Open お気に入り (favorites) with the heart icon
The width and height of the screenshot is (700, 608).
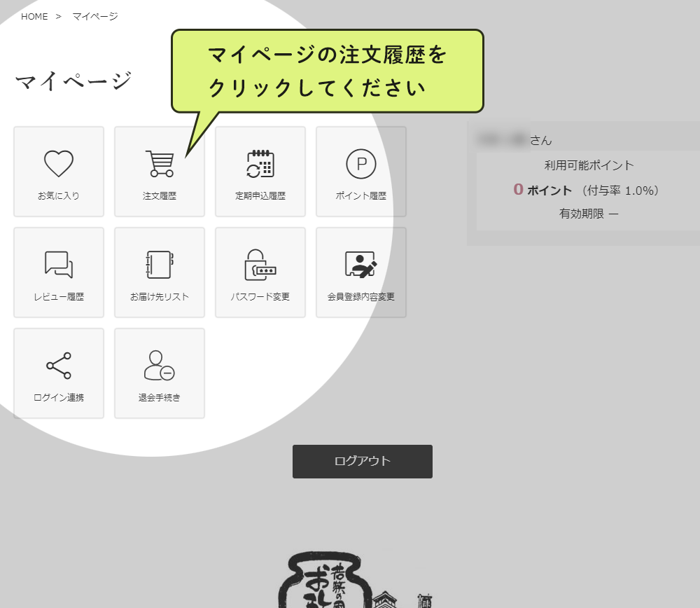click(59, 172)
